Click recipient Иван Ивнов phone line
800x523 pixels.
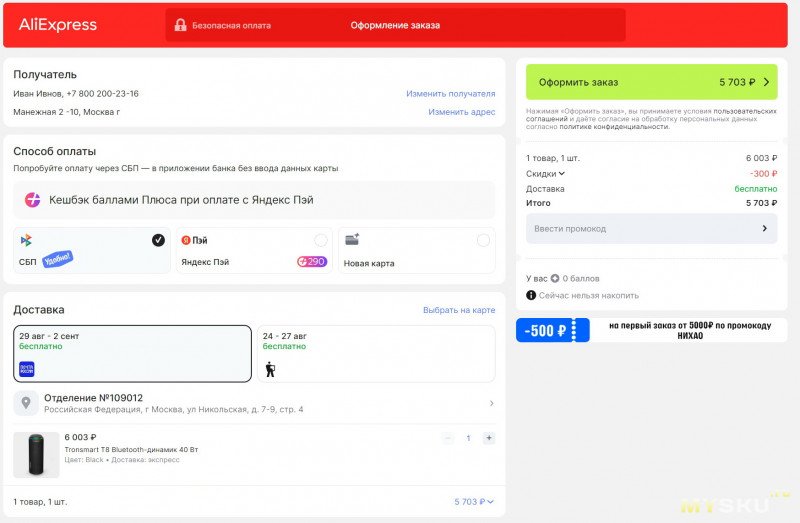coord(76,93)
